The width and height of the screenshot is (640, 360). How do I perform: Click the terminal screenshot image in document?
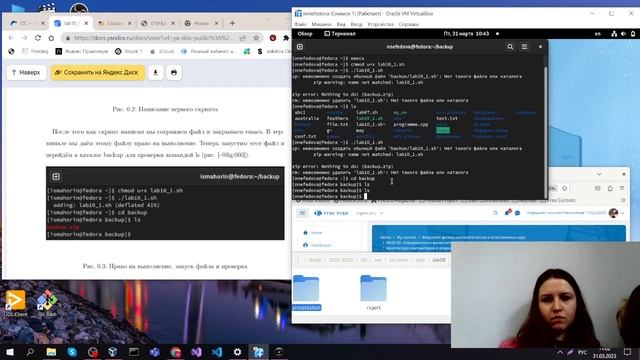[x=165, y=203]
